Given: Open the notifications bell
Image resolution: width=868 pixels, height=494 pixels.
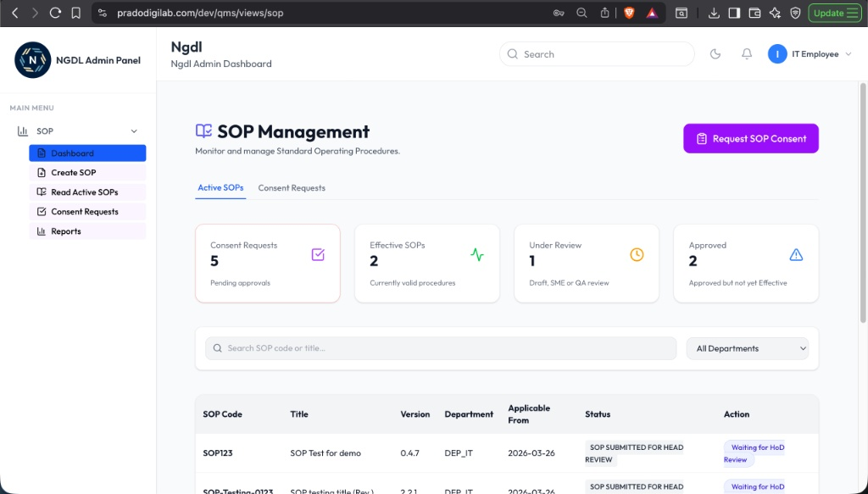Looking at the screenshot, I should pyautogui.click(x=746, y=53).
